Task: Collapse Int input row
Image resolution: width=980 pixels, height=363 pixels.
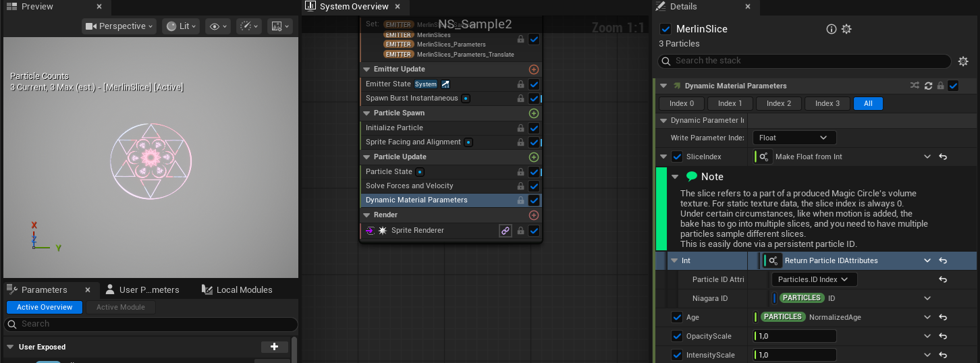Action: [674, 260]
